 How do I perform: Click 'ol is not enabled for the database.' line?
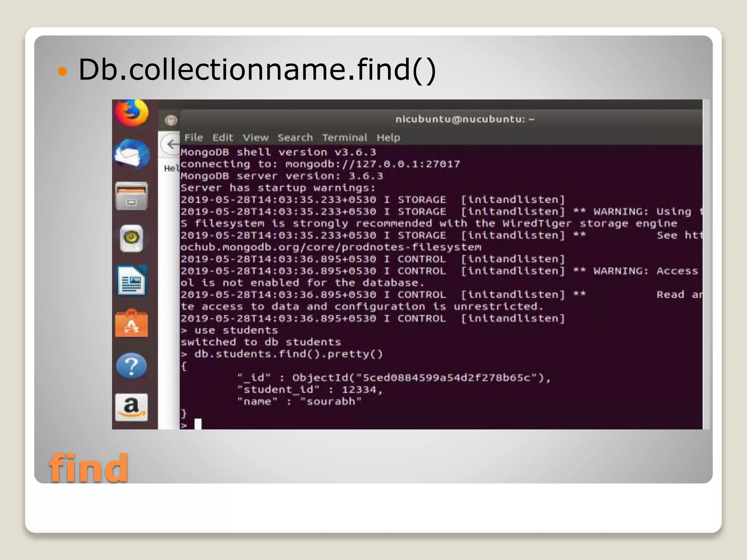(302, 283)
